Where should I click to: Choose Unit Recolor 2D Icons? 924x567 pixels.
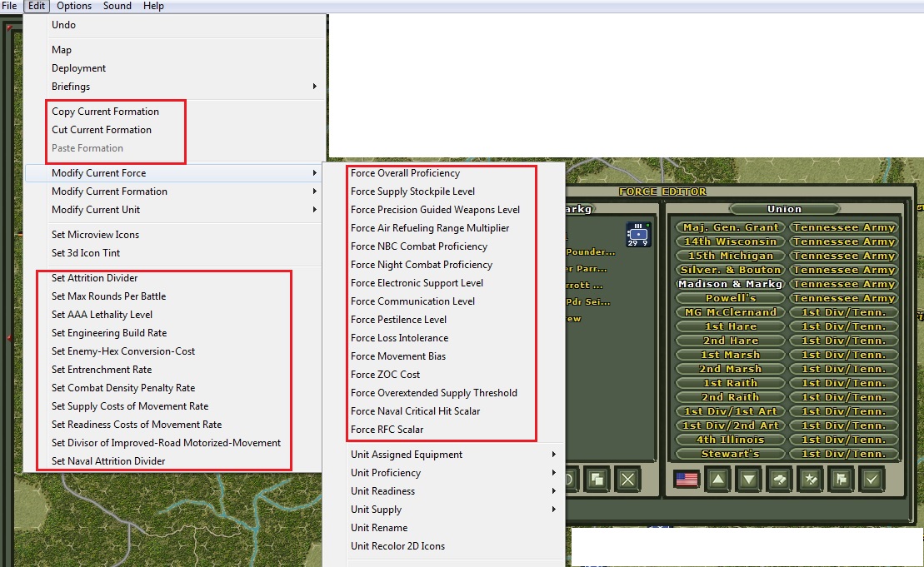coord(397,546)
